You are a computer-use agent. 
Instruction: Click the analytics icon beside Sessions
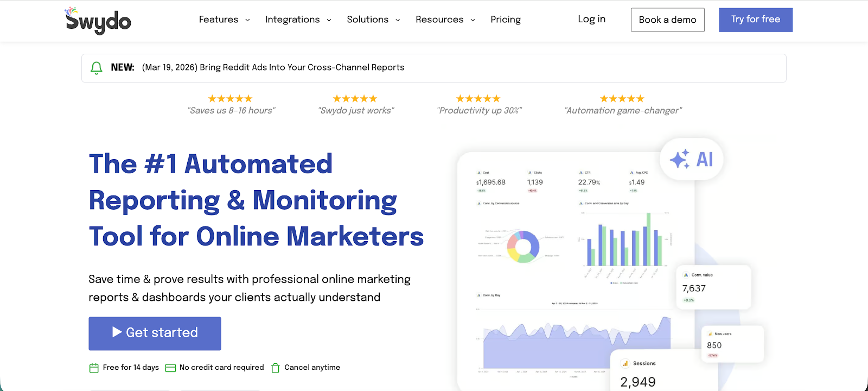(x=625, y=363)
